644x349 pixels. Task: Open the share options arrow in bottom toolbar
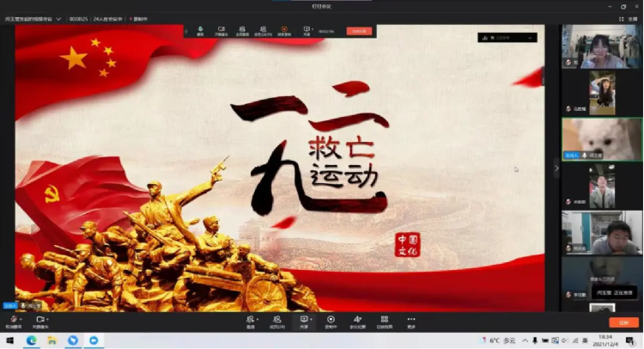[311, 319]
